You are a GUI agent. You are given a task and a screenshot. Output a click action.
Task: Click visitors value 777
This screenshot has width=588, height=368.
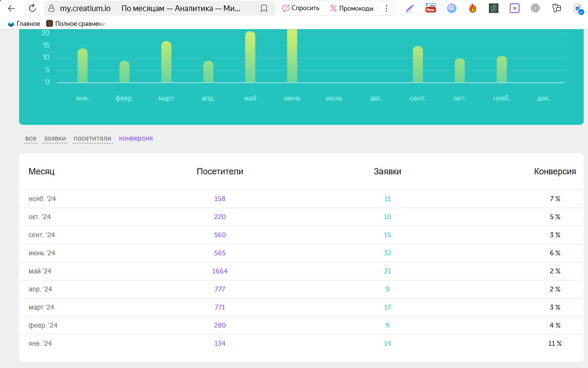click(x=220, y=289)
